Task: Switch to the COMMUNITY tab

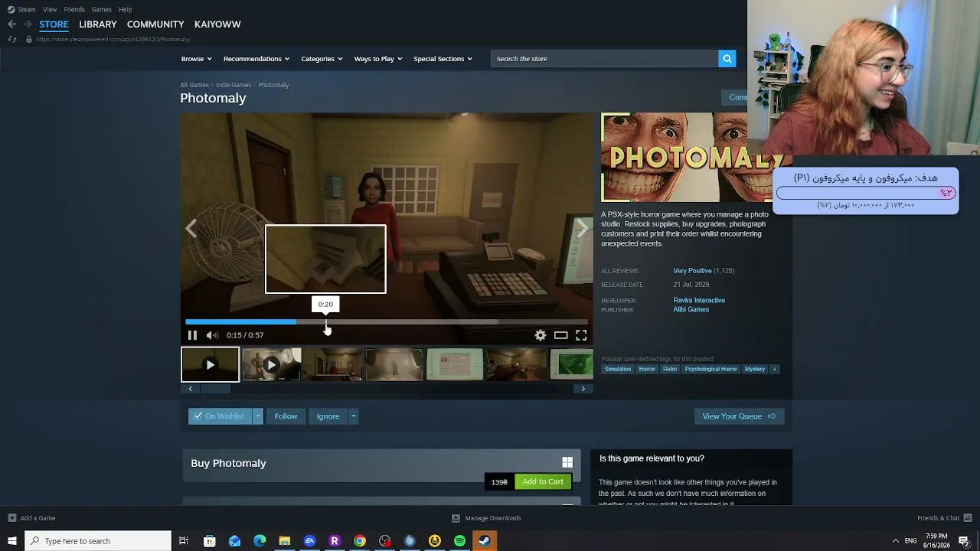Action: (155, 24)
